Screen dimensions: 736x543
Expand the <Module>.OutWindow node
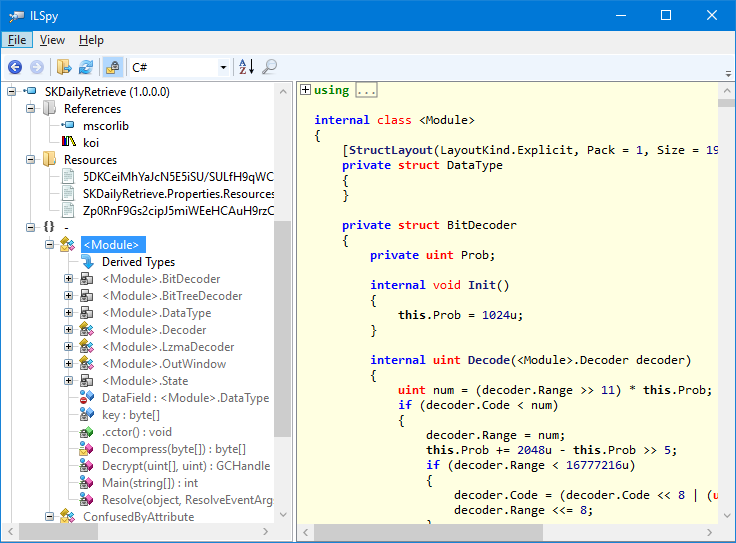[69, 363]
